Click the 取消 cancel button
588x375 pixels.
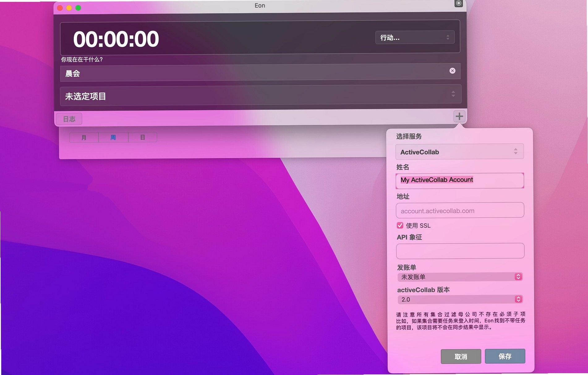pyautogui.click(x=461, y=356)
